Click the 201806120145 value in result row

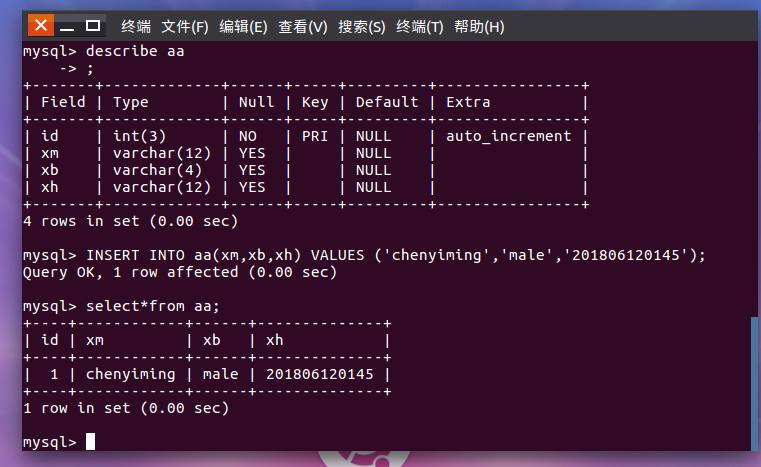pyautogui.click(x=319, y=374)
